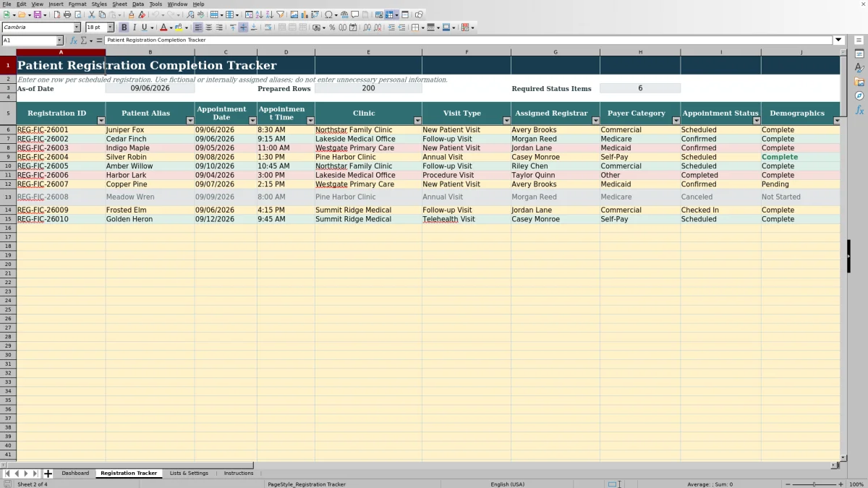
Task: Toggle Center Vertically alignment
Action: pos(243,27)
